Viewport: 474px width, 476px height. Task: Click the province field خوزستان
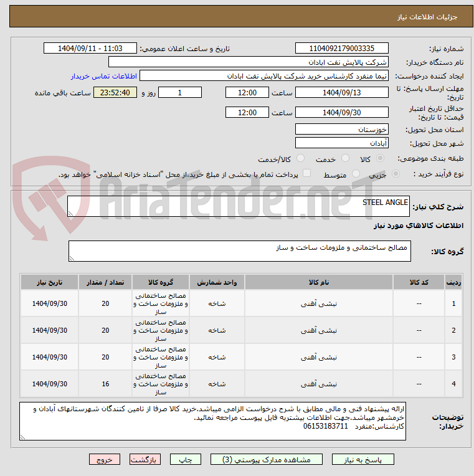(x=342, y=130)
